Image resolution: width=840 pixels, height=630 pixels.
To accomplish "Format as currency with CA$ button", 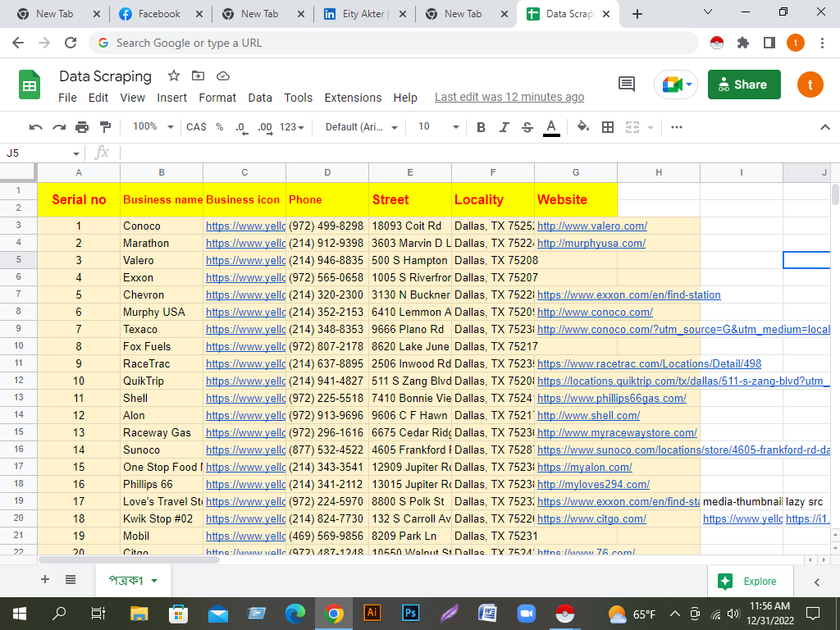I will (x=196, y=127).
